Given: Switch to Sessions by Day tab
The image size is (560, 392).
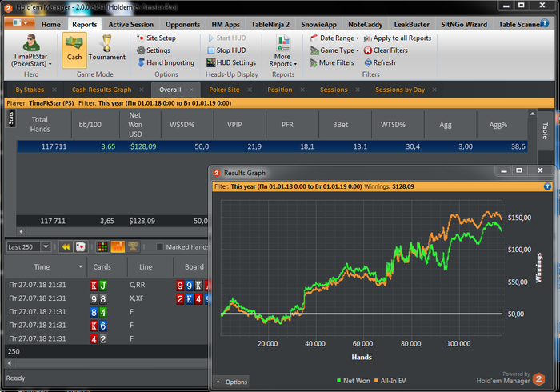Looking at the screenshot, I should (400, 90).
